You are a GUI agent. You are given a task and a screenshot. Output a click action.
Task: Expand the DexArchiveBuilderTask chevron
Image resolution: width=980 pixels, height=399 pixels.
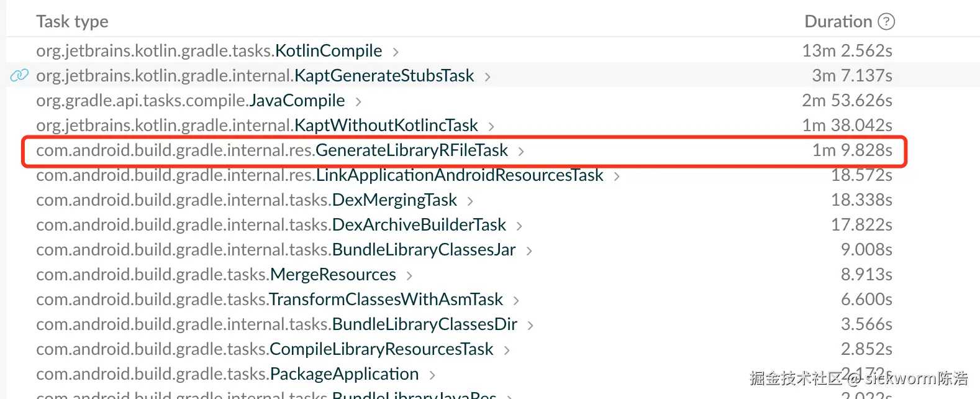(x=519, y=226)
